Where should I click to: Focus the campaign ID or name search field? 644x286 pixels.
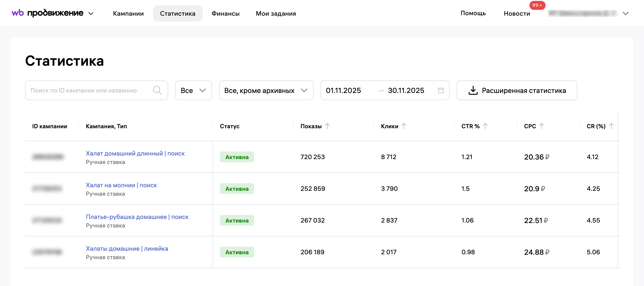(97, 90)
